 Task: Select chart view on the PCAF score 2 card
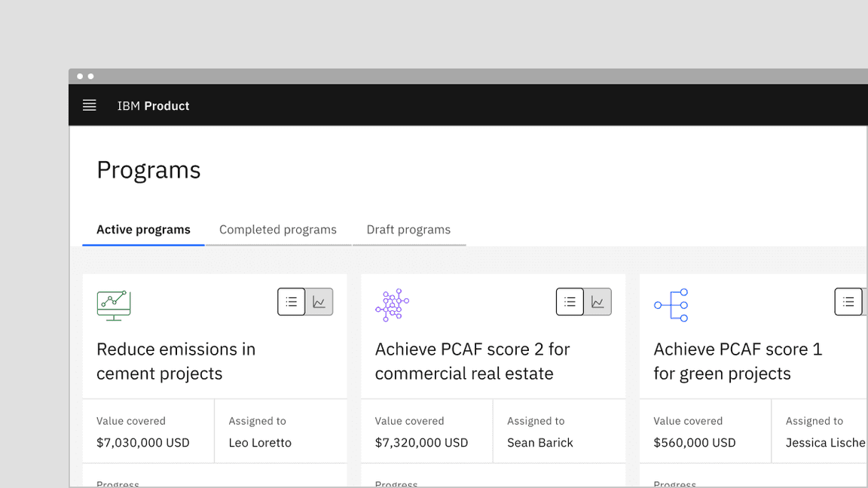(598, 301)
